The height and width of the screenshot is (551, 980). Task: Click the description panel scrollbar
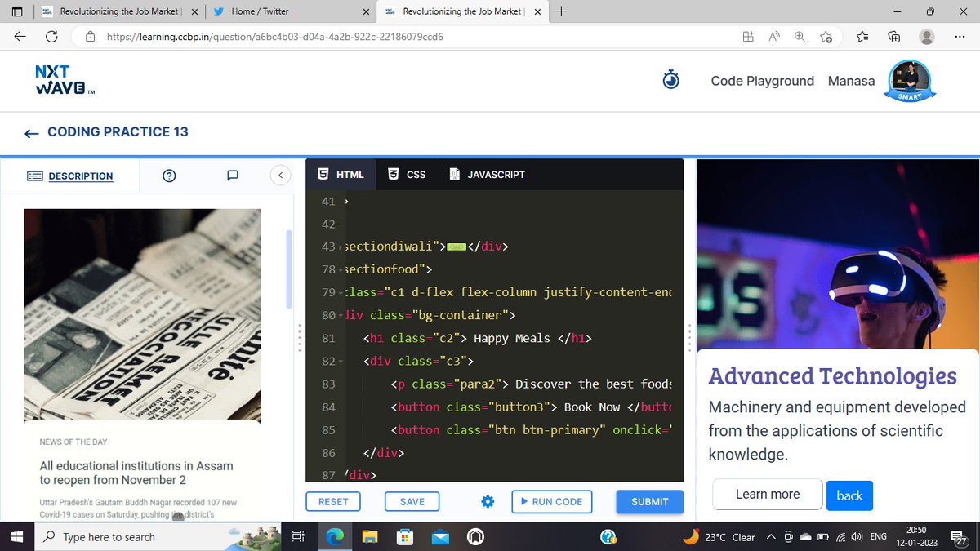288,269
